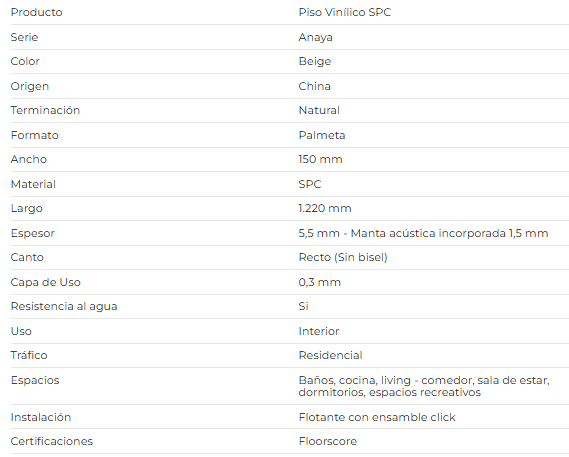Click the '150 mm' ancho value
This screenshot has height=457, width=569.
[x=320, y=159]
